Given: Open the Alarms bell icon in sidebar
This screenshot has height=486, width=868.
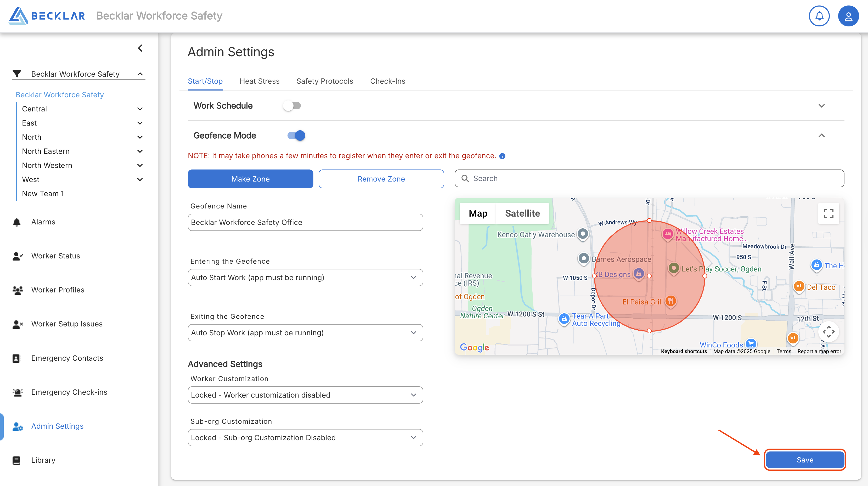Looking at the screenshot, I should pyautogui.click(x=17, y=222).
